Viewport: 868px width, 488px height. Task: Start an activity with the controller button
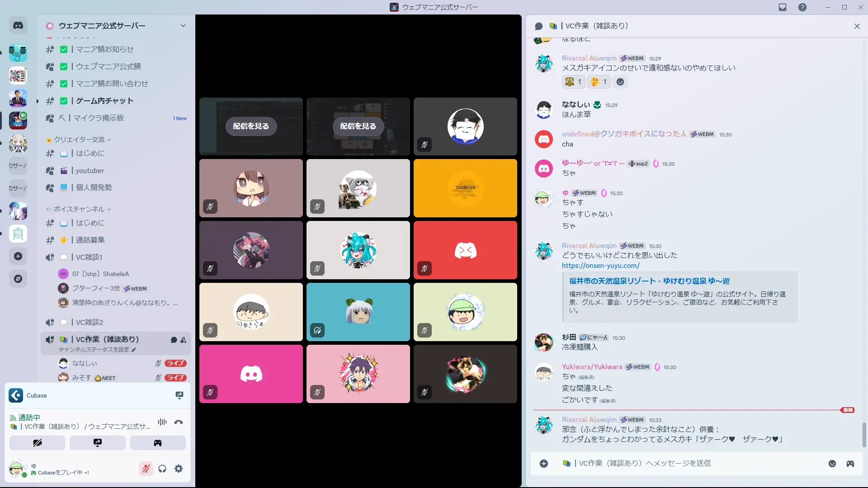point(158,443)
